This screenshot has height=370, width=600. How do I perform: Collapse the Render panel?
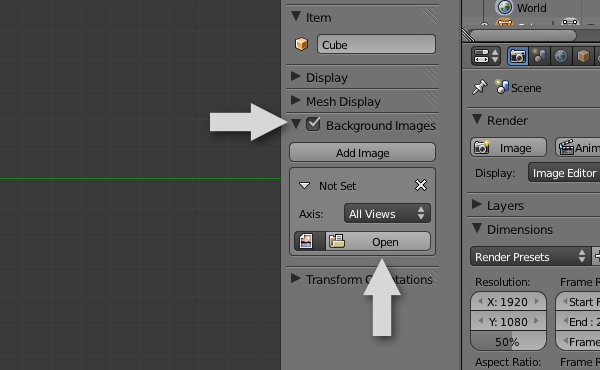(x=477, y=119)
